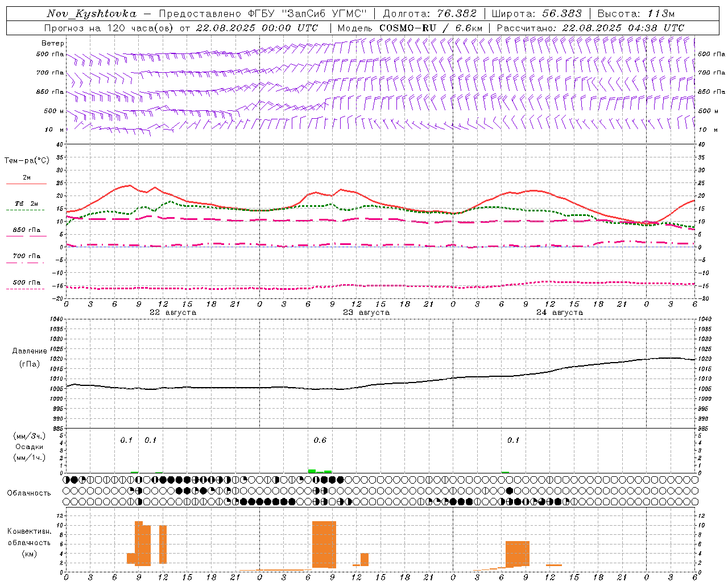Click the 0.6 precipitation amount value

tap(320, 440)
